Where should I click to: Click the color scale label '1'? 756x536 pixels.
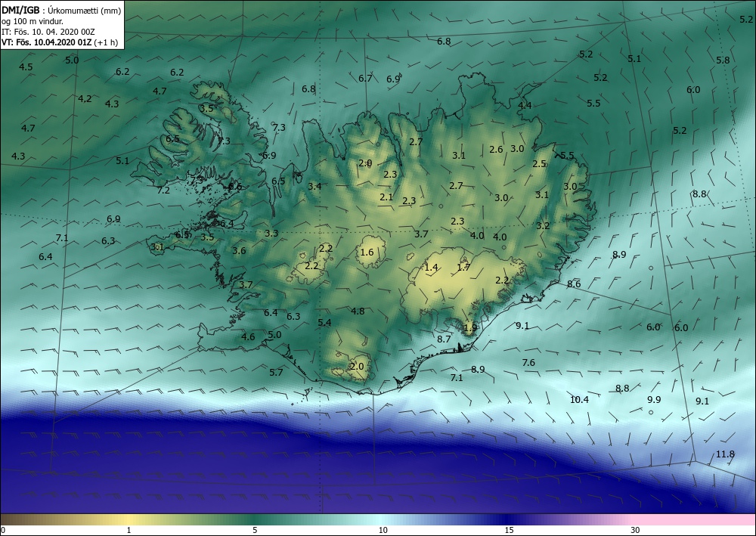pos(129,531)
